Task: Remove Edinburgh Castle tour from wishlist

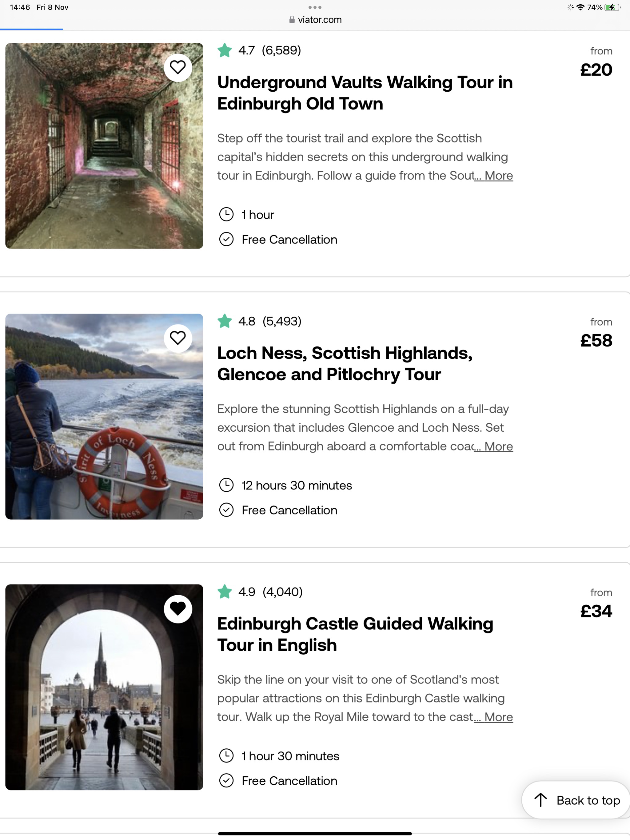Action: pyautogui.click(x=177, y=609)
